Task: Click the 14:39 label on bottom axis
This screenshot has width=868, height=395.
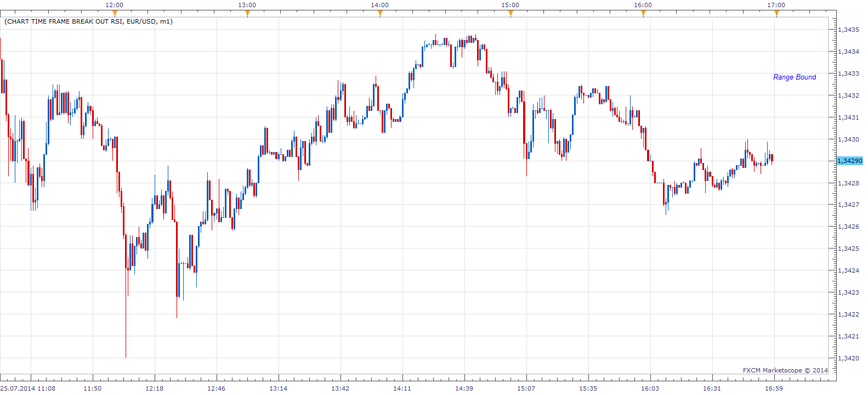Action: pos(464,388)
